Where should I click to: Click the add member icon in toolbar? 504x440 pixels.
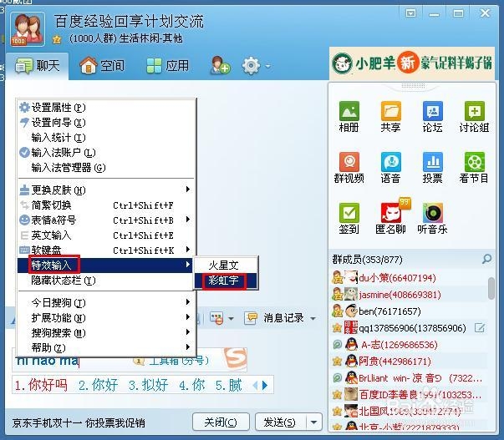(220, 65)
